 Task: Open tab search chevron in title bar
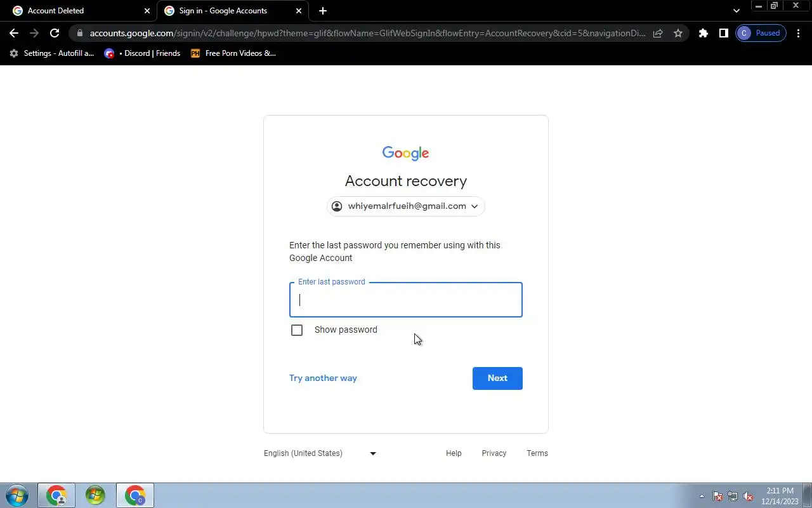click(736, 11)
